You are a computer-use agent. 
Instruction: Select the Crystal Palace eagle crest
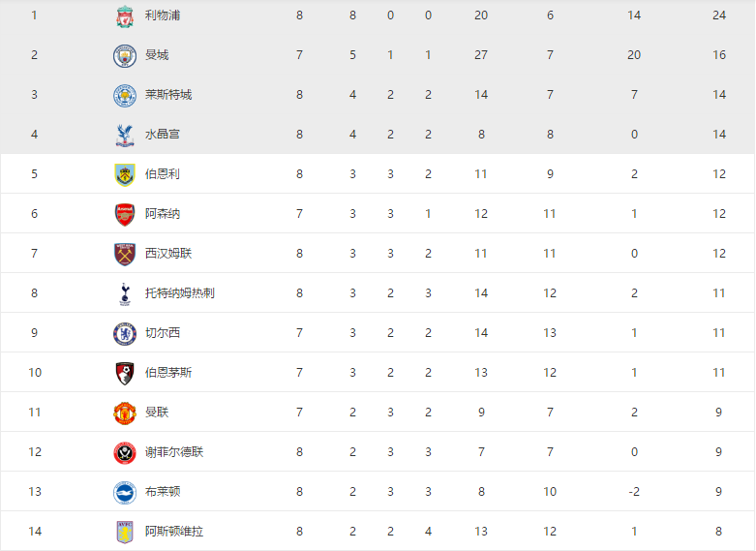(x=125, y=136)
